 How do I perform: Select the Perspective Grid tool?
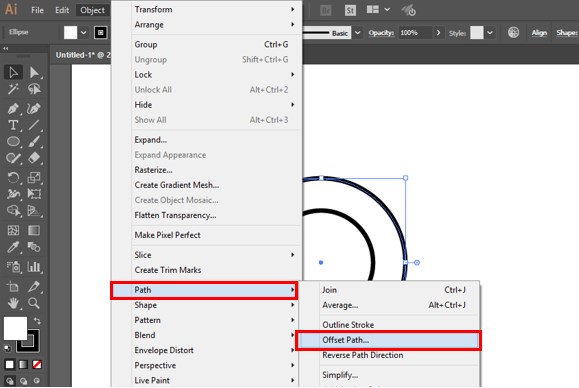34,210
